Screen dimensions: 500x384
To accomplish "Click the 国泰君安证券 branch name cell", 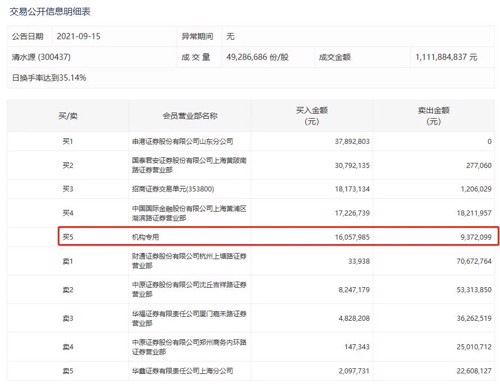I will point(189,165).
